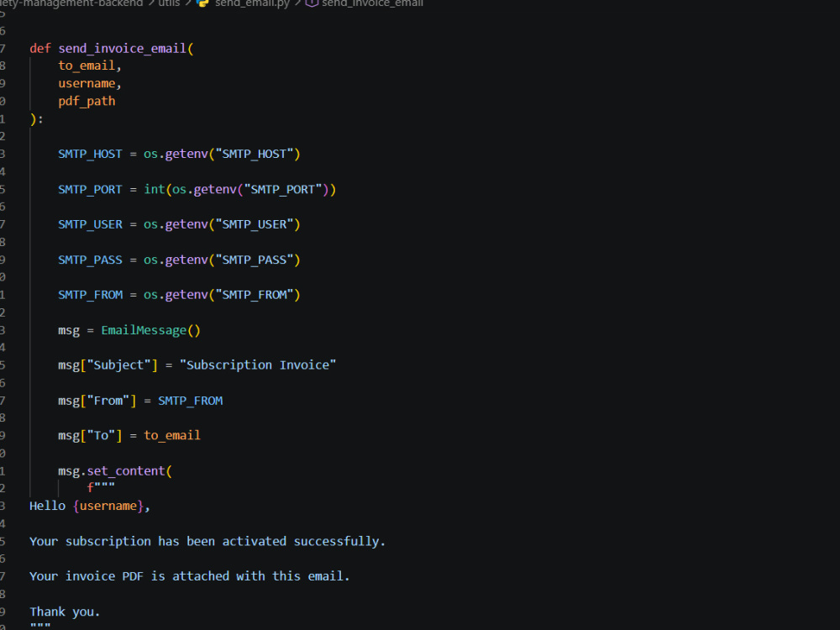The image size is (840, 630).
Task: Click to_email value on To line
Action: tap(172, 435)
